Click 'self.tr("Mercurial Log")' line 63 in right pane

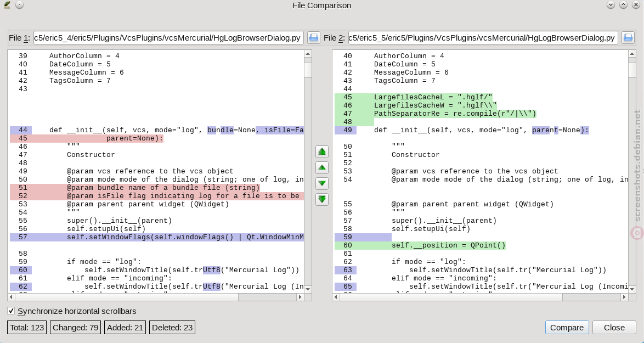(x=507, y=270)
